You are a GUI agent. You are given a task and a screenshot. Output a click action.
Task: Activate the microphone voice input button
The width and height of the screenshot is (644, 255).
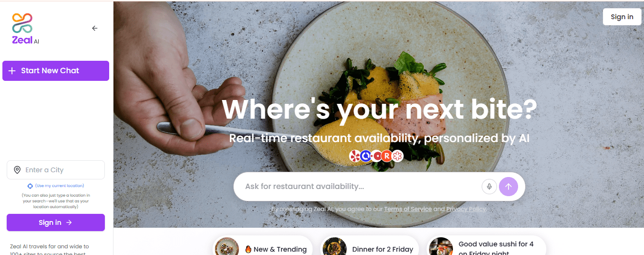(x=489, y=187)
